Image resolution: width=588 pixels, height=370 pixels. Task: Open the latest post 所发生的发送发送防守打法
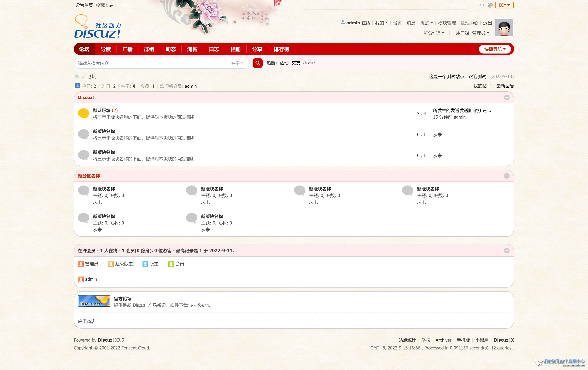(462, 110)
